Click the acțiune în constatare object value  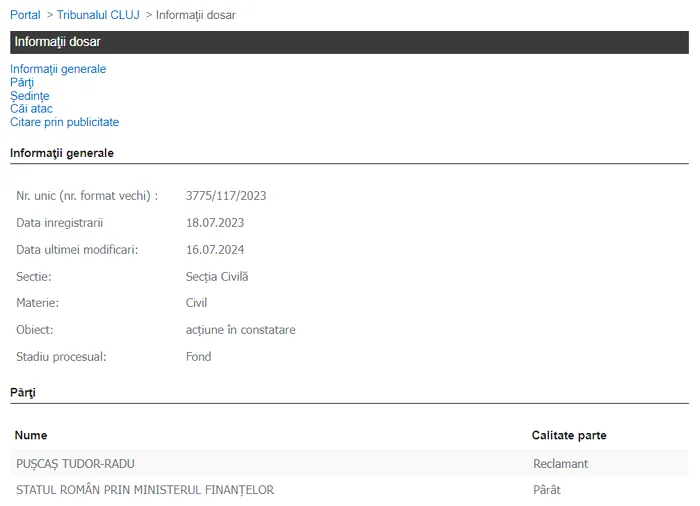(x=241, y=330)
